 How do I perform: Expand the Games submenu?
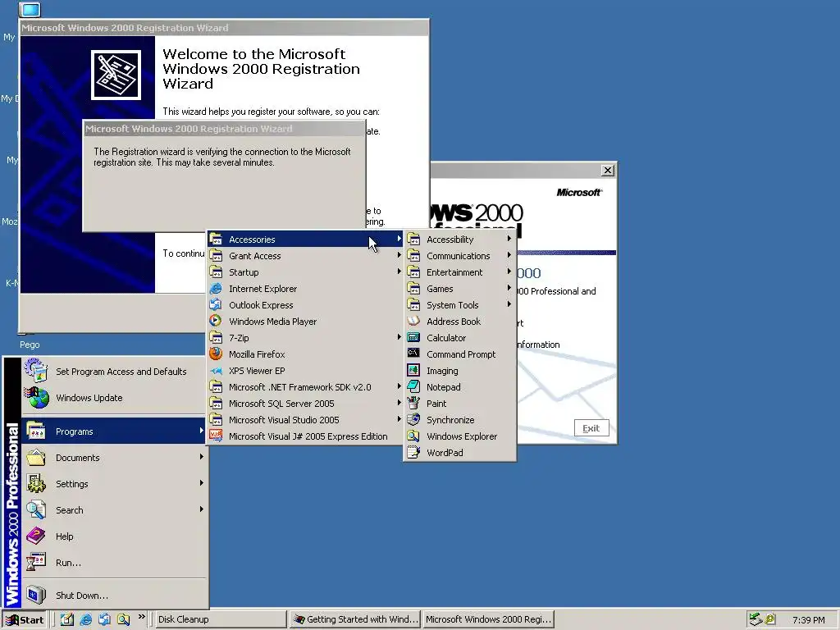[x=459, y=288]
